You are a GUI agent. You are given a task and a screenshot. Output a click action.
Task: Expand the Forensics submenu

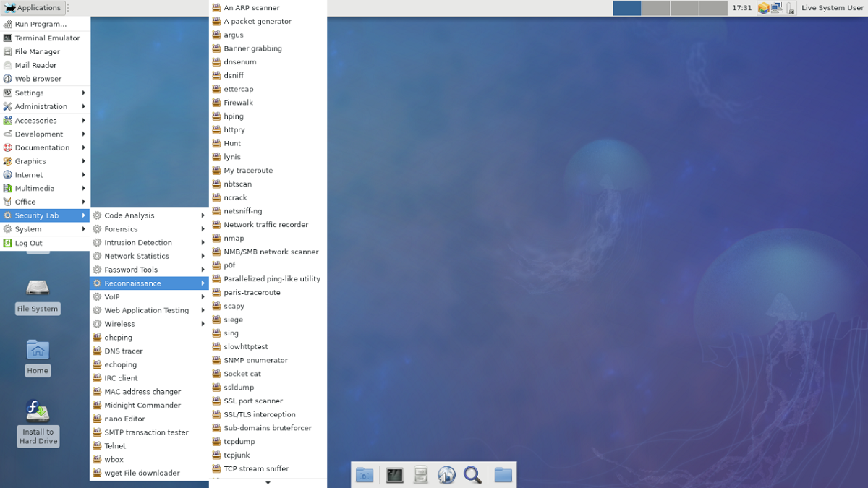(x=149, y=229)
